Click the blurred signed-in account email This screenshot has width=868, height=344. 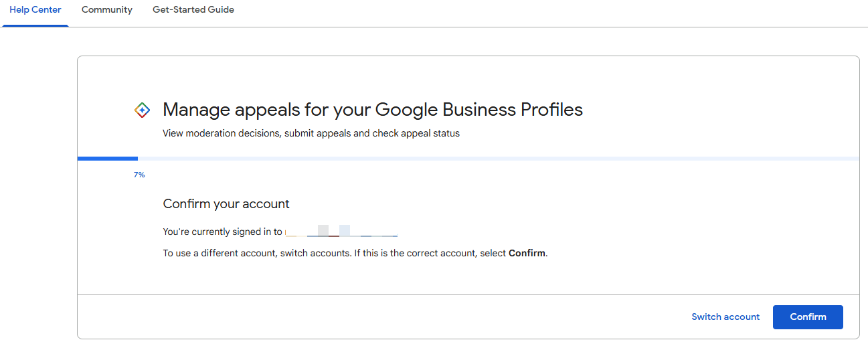341,232
